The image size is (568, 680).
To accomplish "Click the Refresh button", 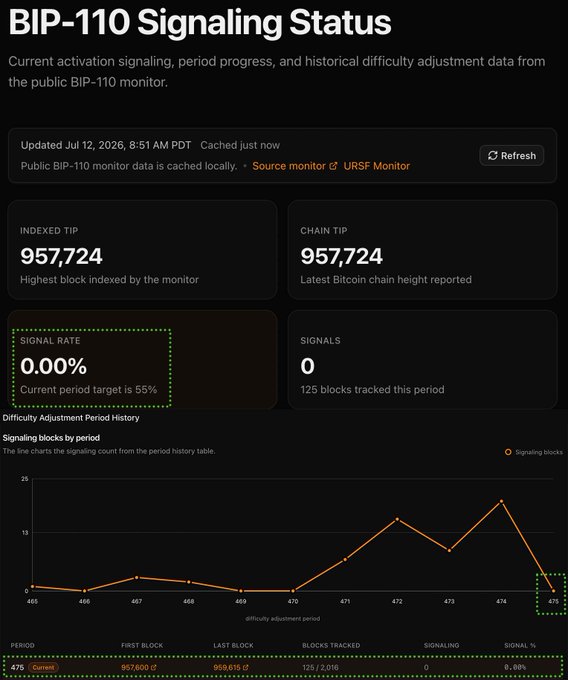I will (512, 155).
